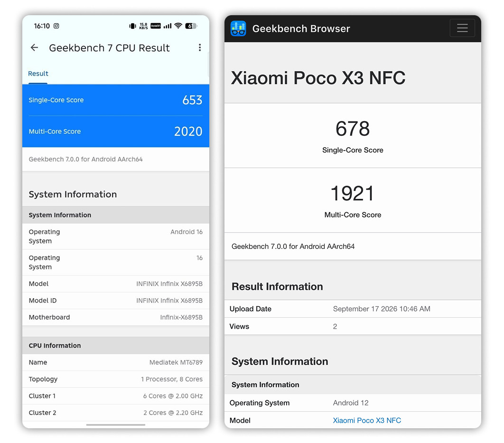Image resolution: width=504 pixels, height=443 pixels.
Task: Tap Geekbench 7.0.0 version text in phone app
Action: (85, 159)
